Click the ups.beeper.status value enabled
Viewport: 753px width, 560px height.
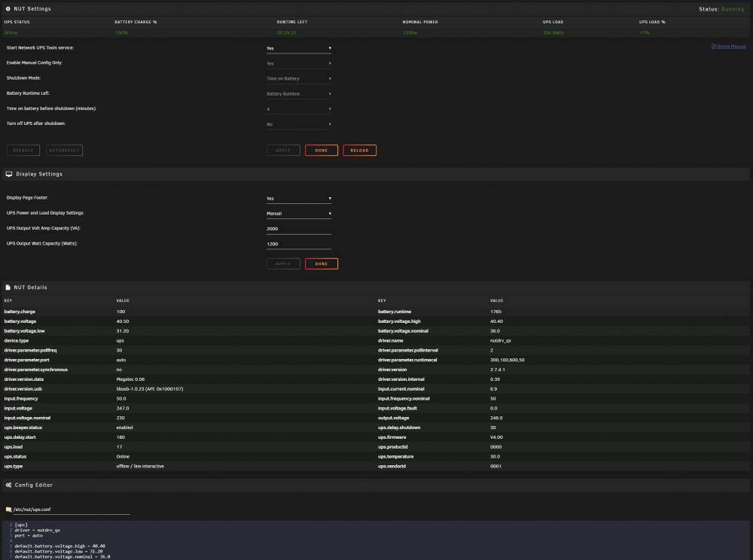[x=124, y=428]
